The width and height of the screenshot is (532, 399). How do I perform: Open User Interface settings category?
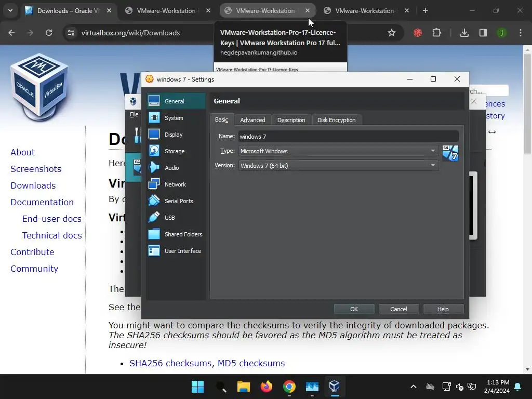pyautogui.click(x=176, y=251)
